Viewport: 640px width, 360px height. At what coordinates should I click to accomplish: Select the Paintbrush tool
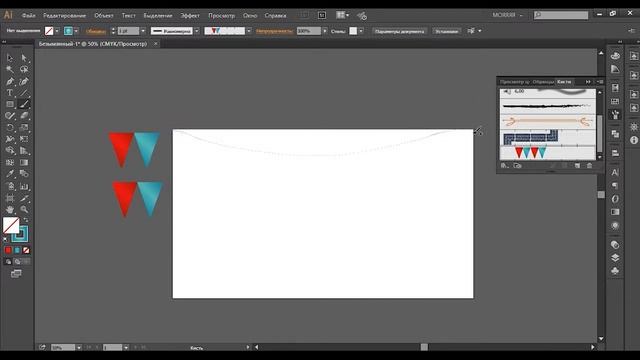pos(24,104)
